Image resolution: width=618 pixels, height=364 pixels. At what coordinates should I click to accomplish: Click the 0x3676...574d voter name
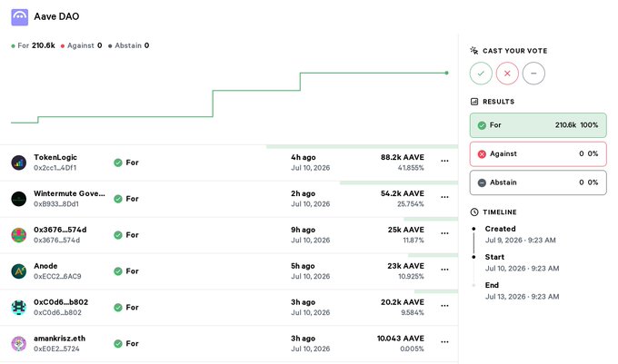point(60,230)
